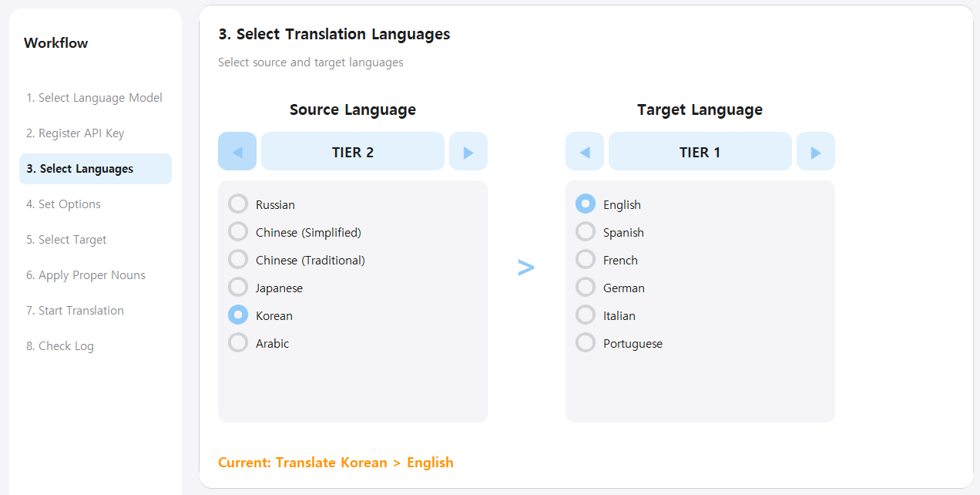The height and width of the screenshot is (495, 980).
Task: Click the Start Translation workflow step
Action: 75,310
